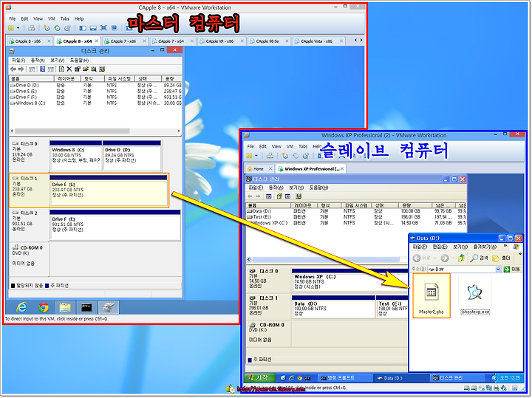Click the revert snapshot icon in CApple 8 toolbar

click(57, 28)
